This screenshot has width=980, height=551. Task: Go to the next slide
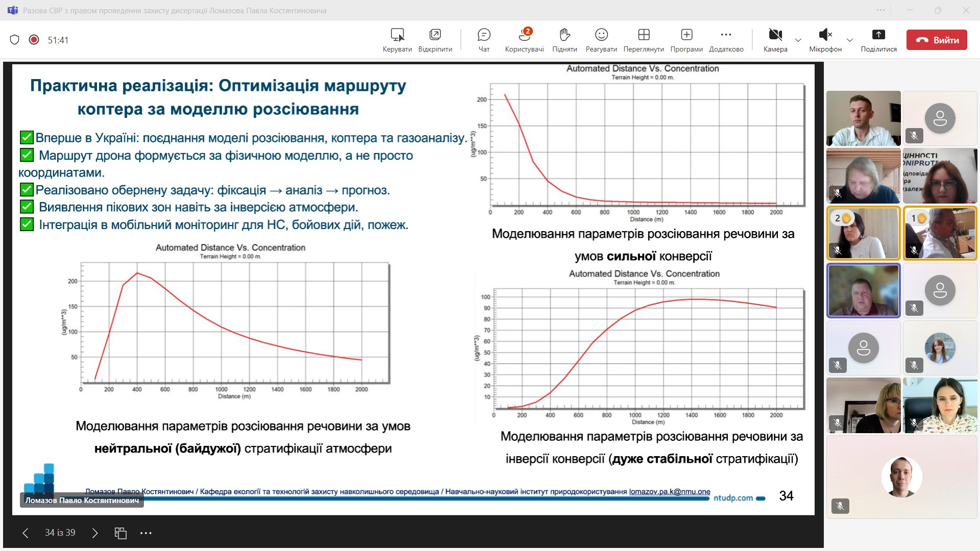click(95, 533)
